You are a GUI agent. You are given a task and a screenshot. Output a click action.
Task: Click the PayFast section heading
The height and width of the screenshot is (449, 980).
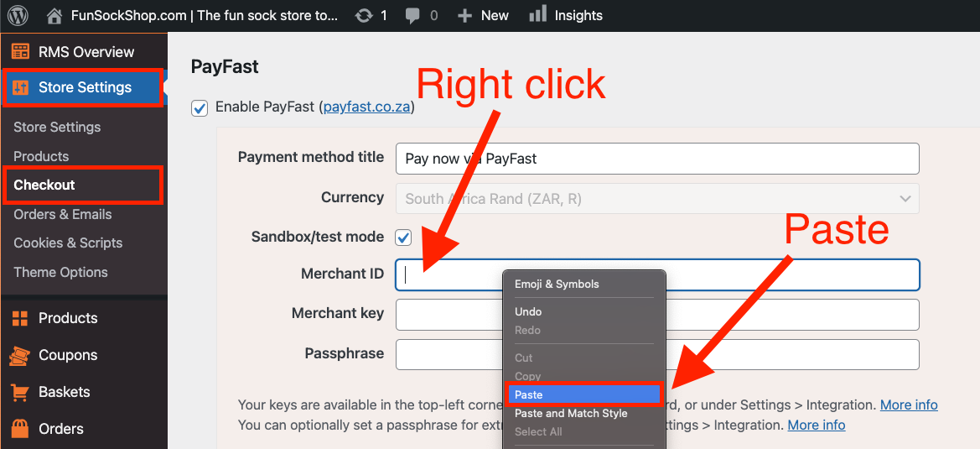225,67
